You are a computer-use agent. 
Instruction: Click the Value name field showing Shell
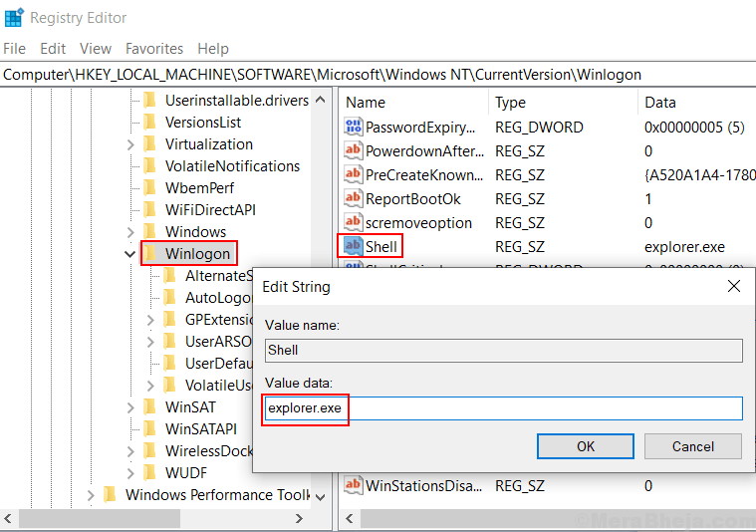tap(503, 350)
